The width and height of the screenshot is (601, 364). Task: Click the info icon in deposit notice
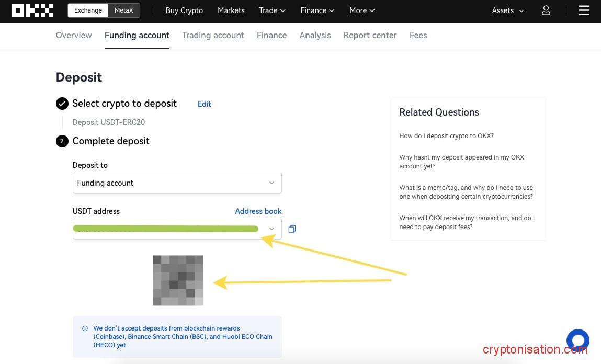(85, 329)
